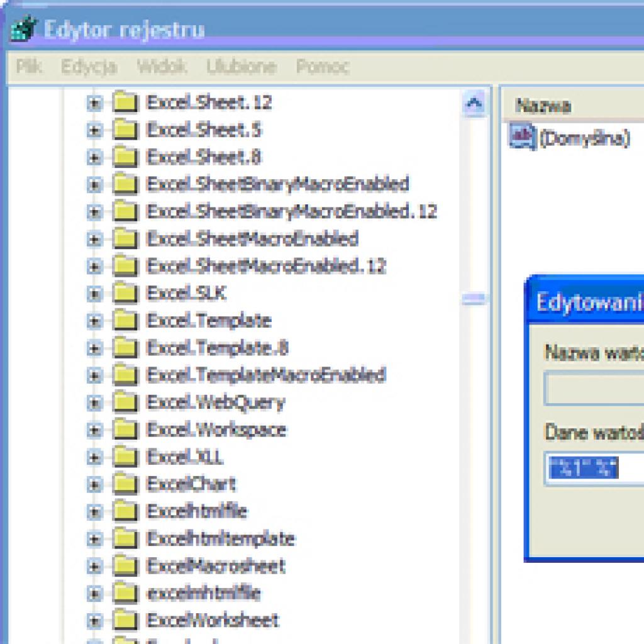
Task: Click the (Domyślna) string value icon
Action: click(523, 136)
